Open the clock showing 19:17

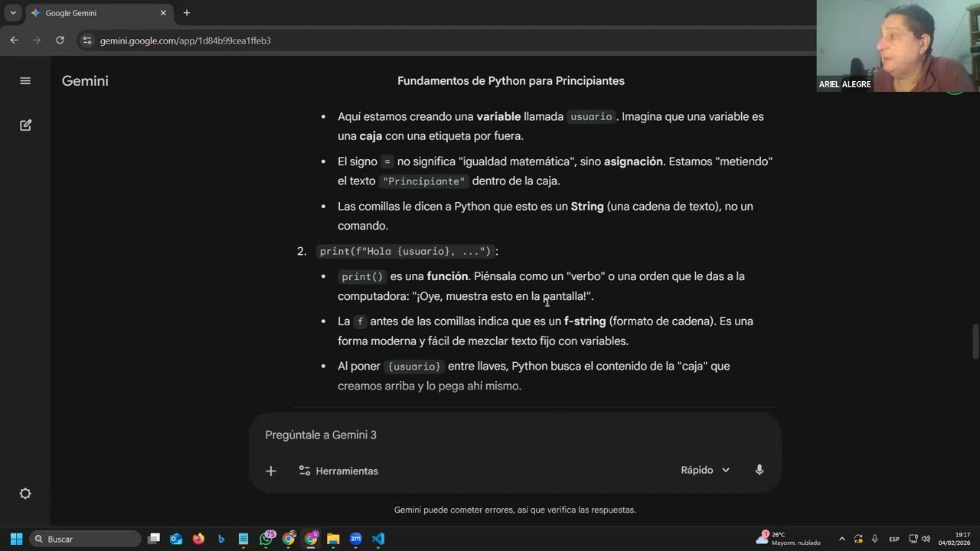coord(955,539)
